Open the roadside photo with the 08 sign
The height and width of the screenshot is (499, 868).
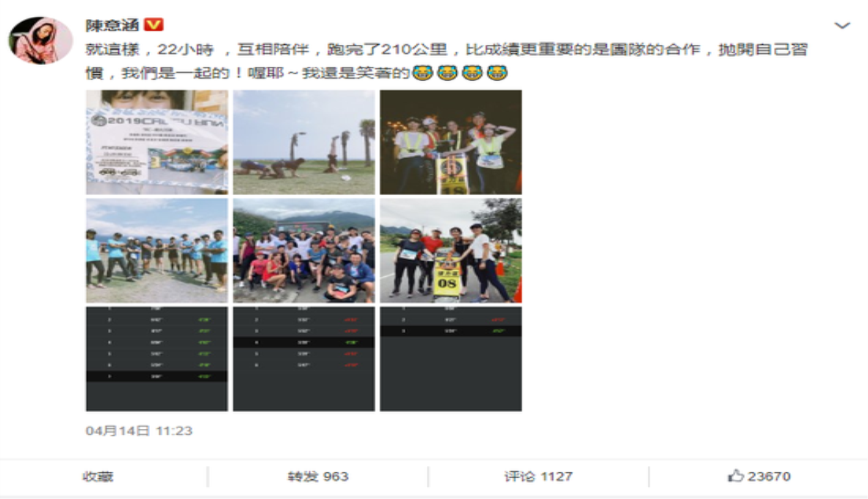click(x=450, y=251)
